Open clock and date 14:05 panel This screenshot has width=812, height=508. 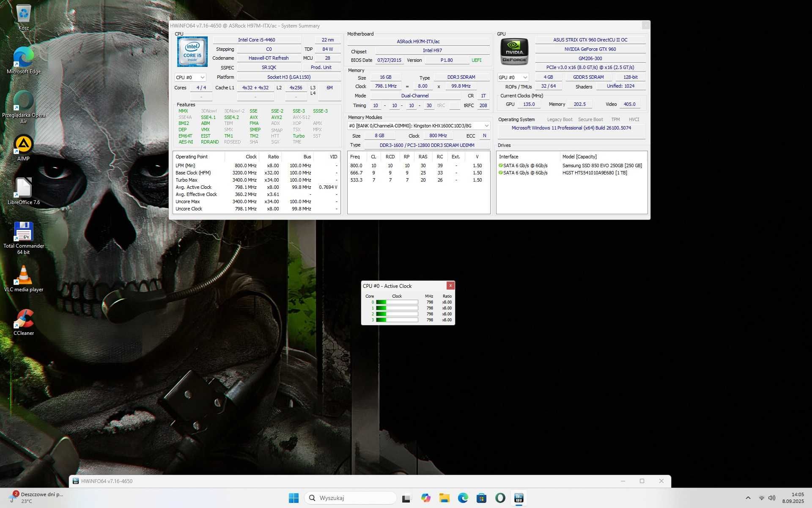[x=793, y=498]
